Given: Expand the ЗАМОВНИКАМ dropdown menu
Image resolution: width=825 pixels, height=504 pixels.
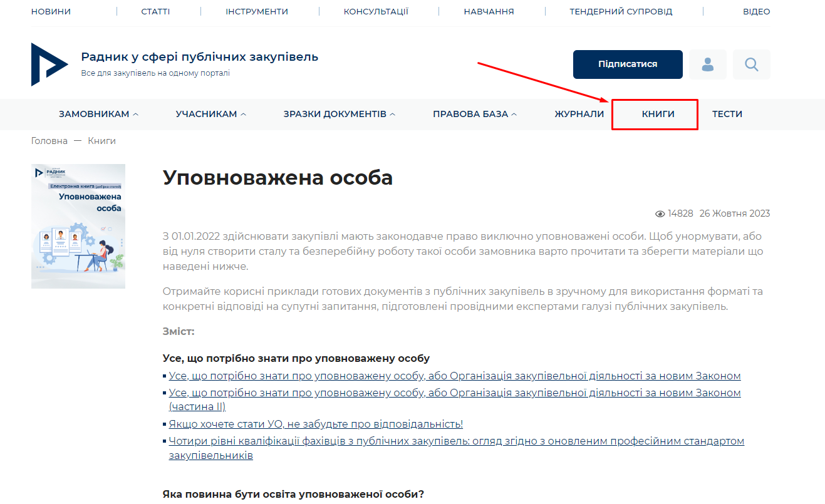Looking at the screenshot, I should click(x=98, y=114).
